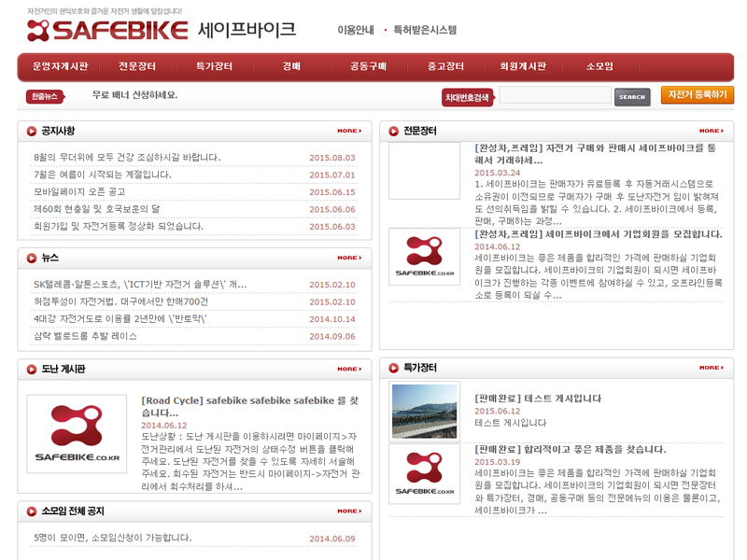Open the post '세이프바이크에서 기업회원을 모집합니다.'
This screenshot has height=560, width=747.
pos(599,234)
